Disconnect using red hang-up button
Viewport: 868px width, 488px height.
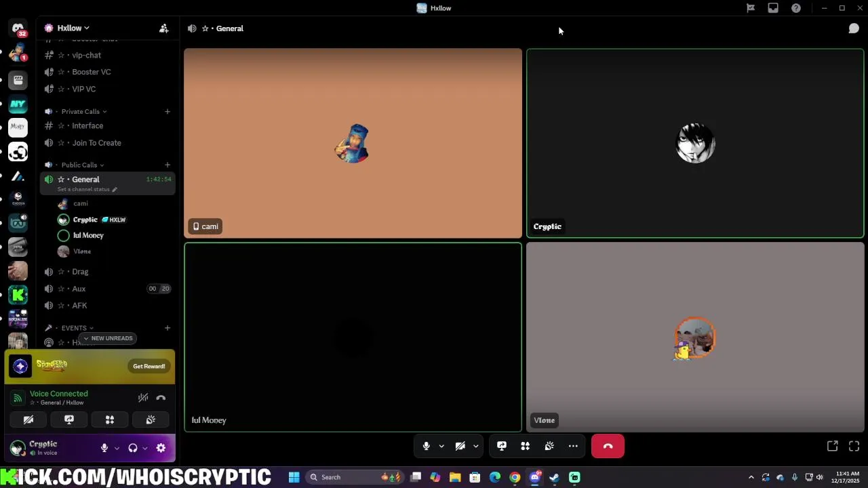608,446
